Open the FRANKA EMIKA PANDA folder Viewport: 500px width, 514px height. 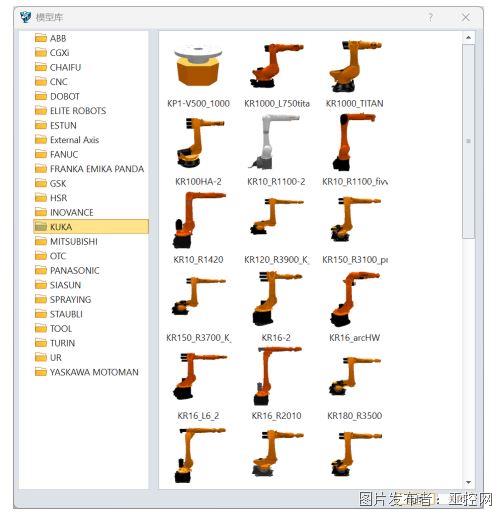89,169
